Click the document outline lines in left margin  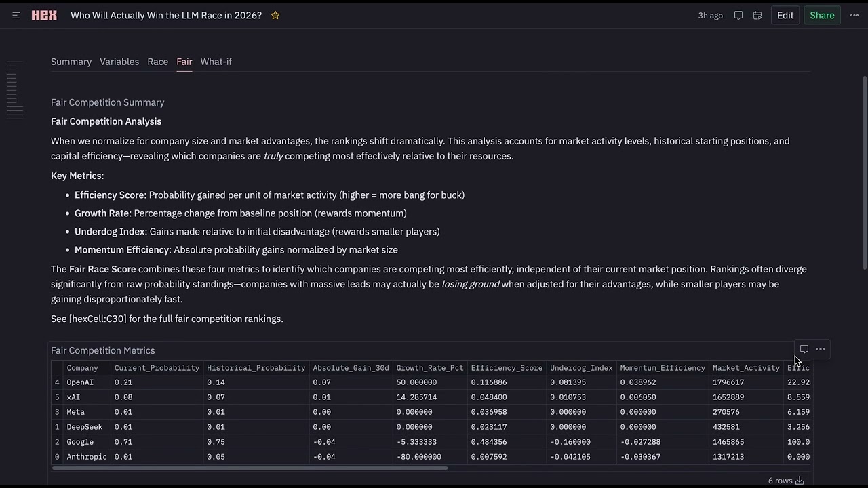coord(15,89)
